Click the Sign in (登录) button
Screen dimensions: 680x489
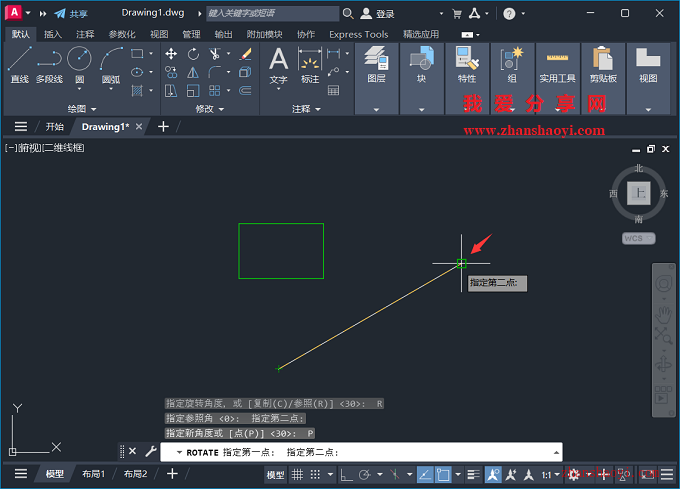point(378,13)
